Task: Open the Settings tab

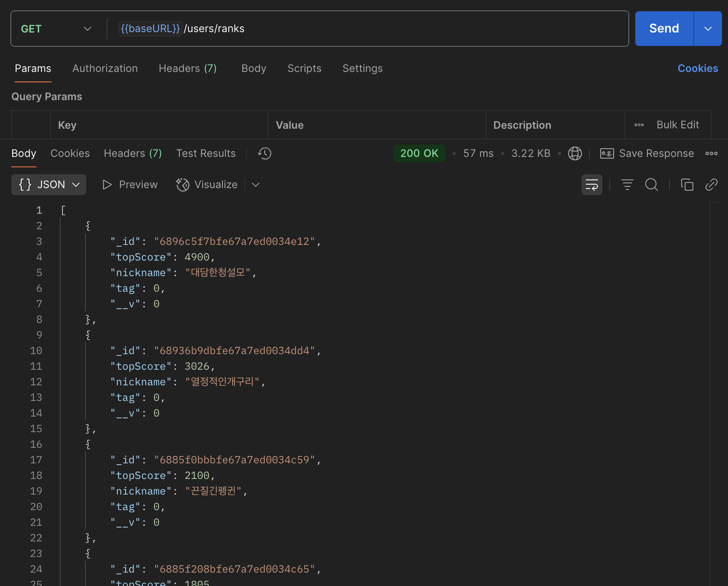Action: (363, 68)
